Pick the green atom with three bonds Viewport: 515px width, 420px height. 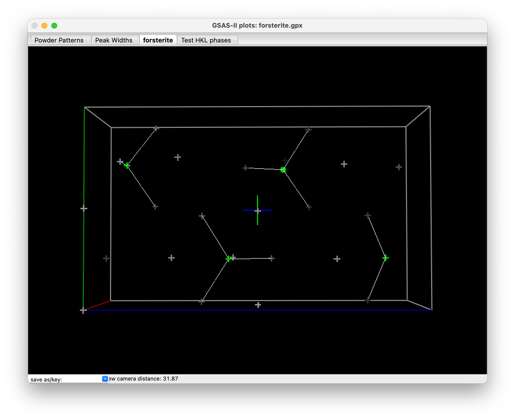(x=283, y=170)
